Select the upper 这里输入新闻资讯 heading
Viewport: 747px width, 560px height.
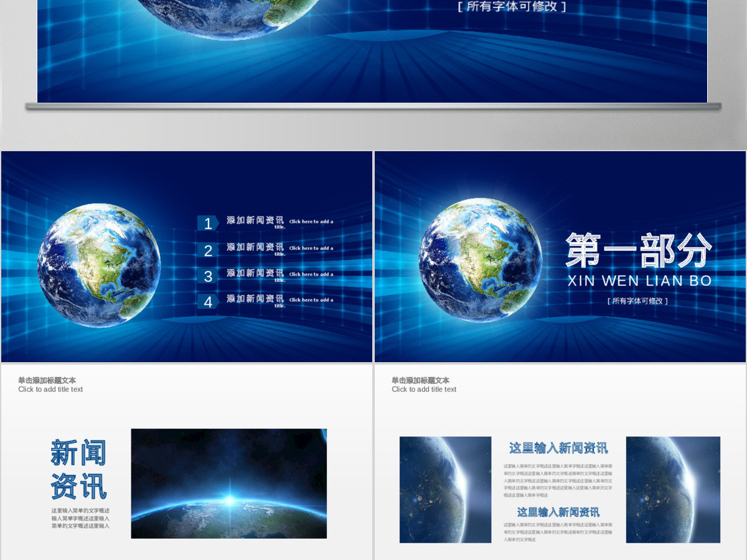click(558, 448)
